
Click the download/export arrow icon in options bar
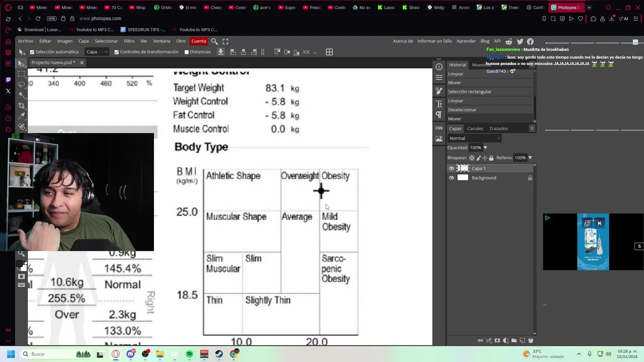click(220, 52)
